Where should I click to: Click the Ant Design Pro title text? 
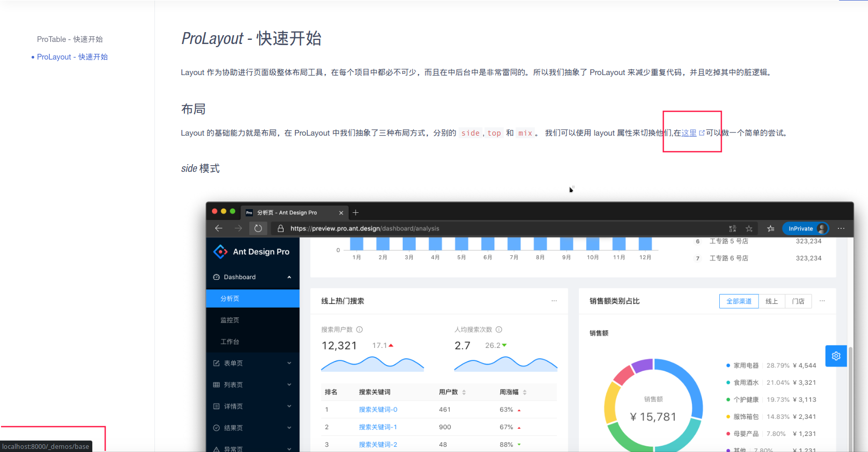(x=261, y=252)
